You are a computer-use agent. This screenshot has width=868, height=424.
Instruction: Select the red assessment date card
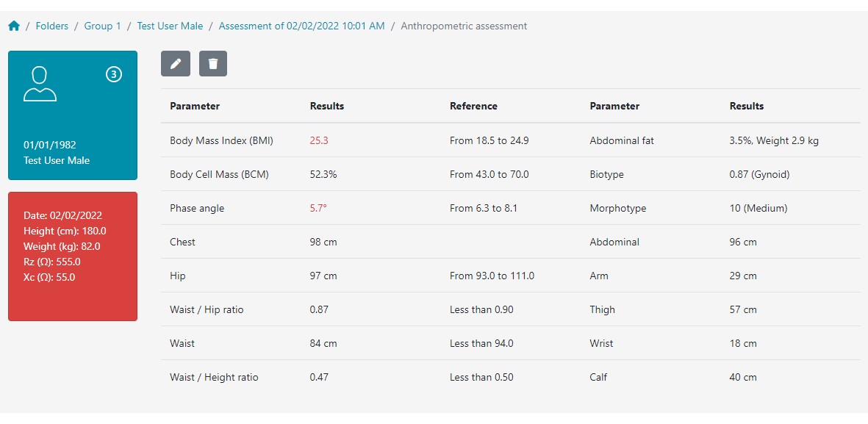(x=73, y=256)
